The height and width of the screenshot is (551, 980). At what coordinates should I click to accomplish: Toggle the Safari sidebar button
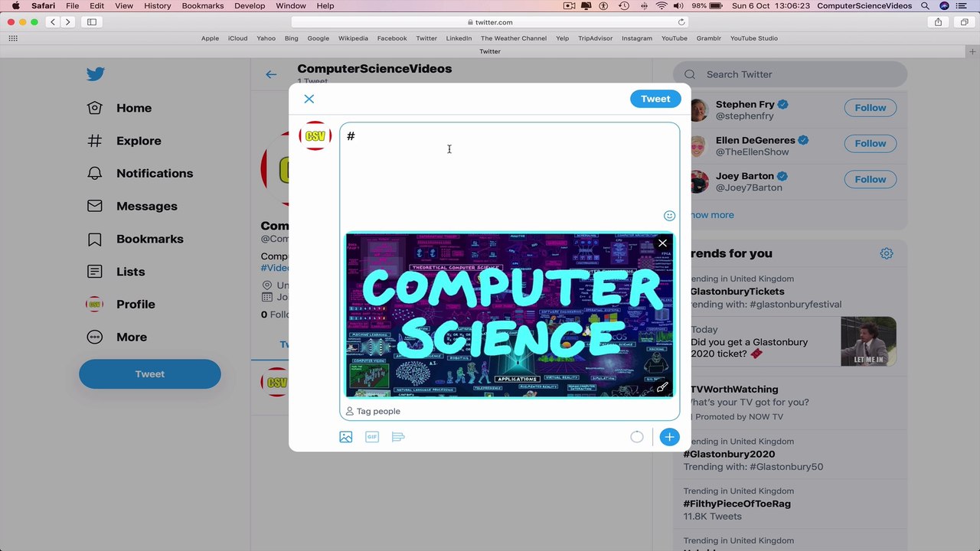point(92,22)
